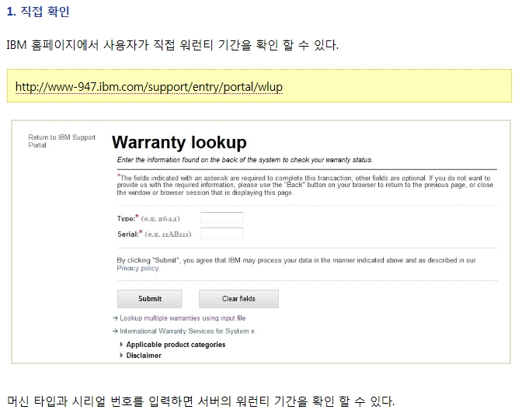Select the Warranty lookup heading
515x420 pixels.
click(x=179, y=143)
